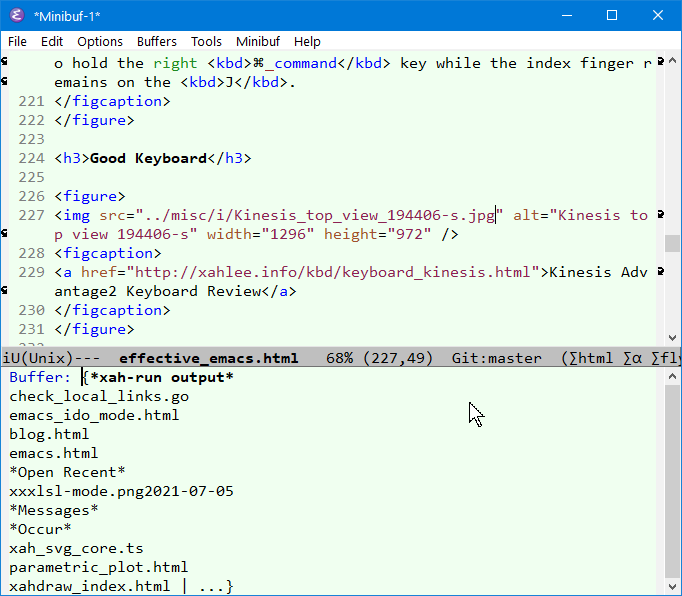Click Git:master in the mode line
The height and width of the screenshot is (596, 682).
[497, 358]
